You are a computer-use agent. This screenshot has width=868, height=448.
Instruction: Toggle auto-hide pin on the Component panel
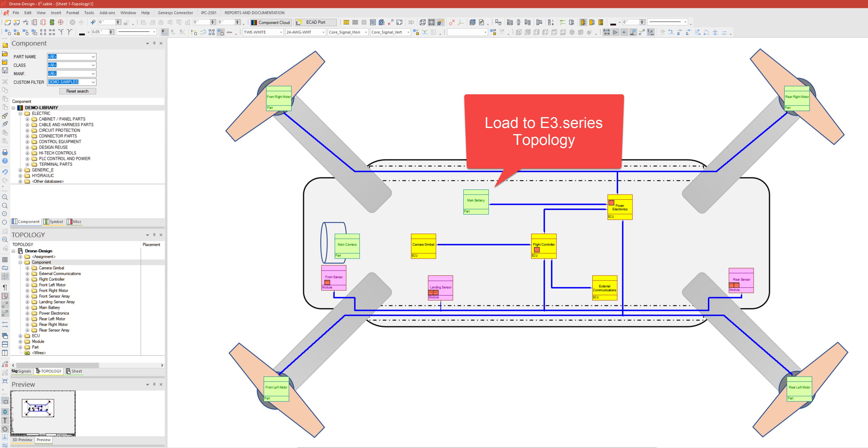154,44
